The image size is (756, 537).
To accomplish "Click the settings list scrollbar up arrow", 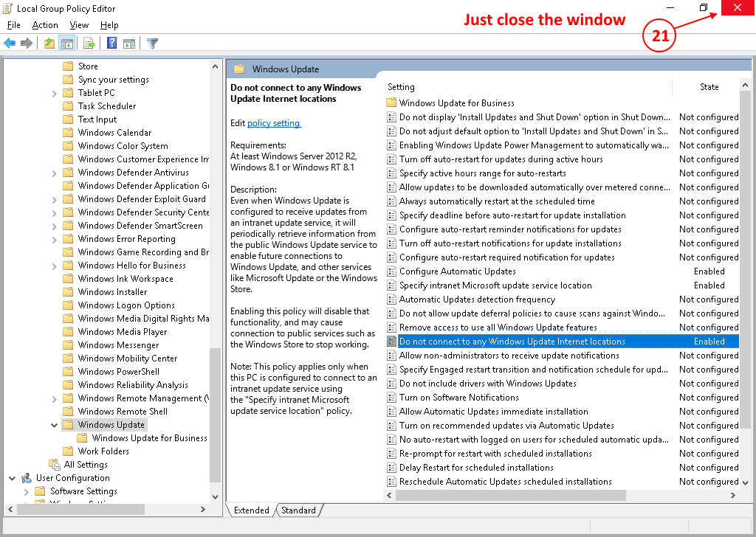I will 745,85.
